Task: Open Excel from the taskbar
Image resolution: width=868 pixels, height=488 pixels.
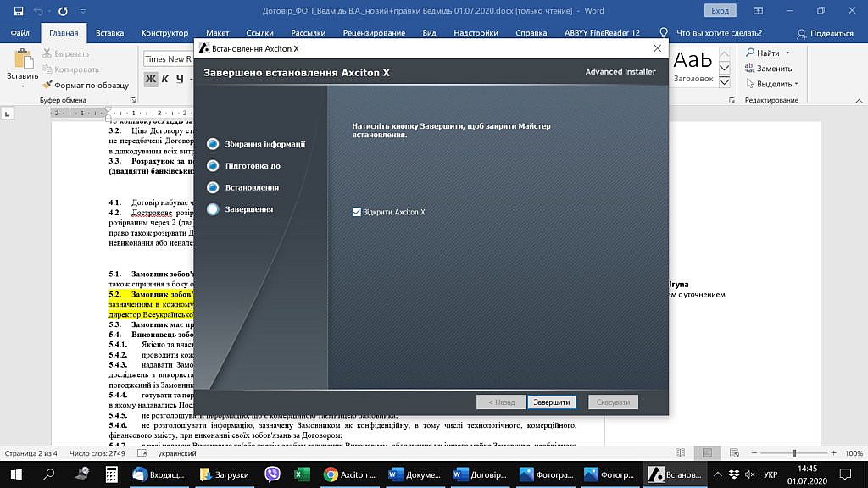Action: pos(302,474)
